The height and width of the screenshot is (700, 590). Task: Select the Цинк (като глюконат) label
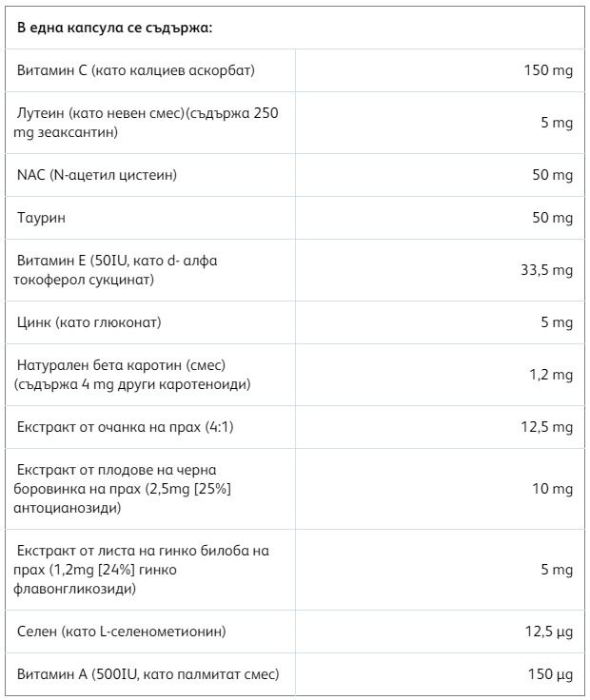(89, 322)
